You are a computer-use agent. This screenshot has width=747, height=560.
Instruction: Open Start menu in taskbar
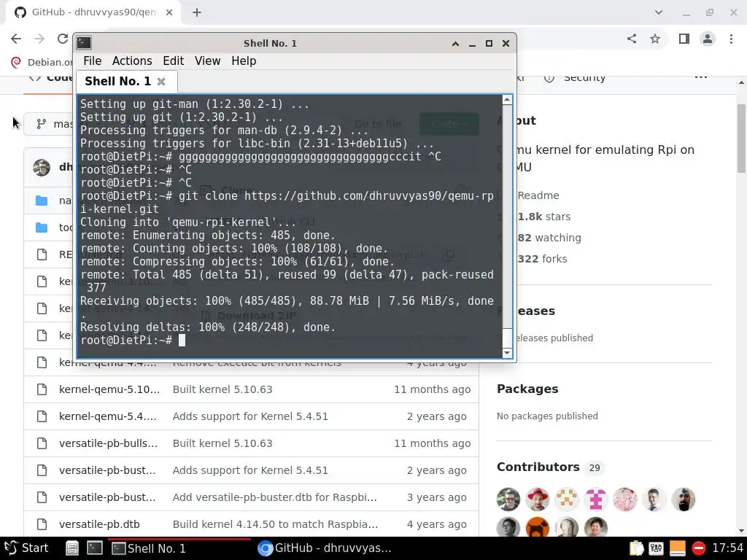pyautogui.click(x=26, y=548)
